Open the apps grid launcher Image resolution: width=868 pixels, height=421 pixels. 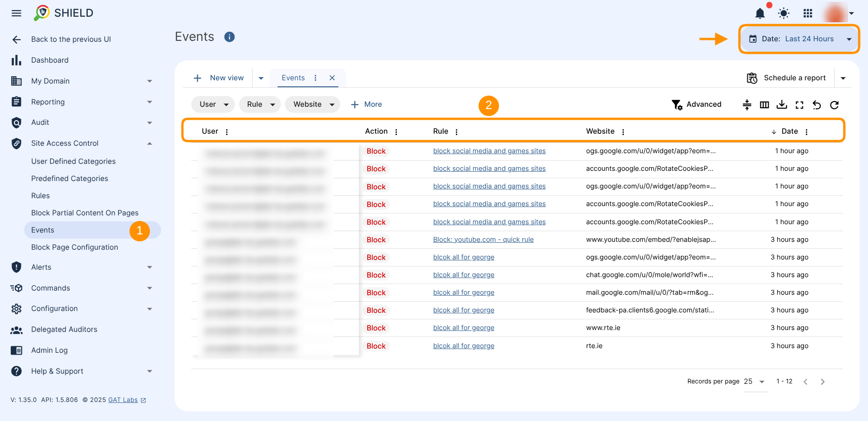(x=808, y=13)
